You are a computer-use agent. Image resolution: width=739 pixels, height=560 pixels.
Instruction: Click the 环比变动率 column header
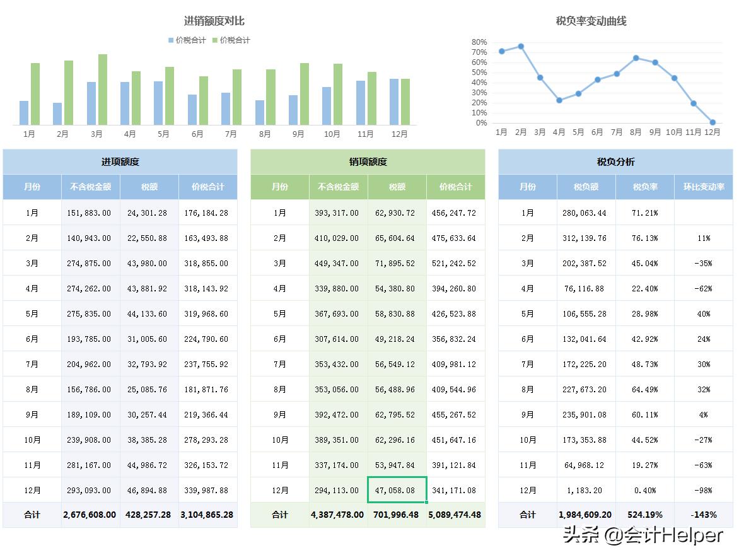click(x=705, y=187)
